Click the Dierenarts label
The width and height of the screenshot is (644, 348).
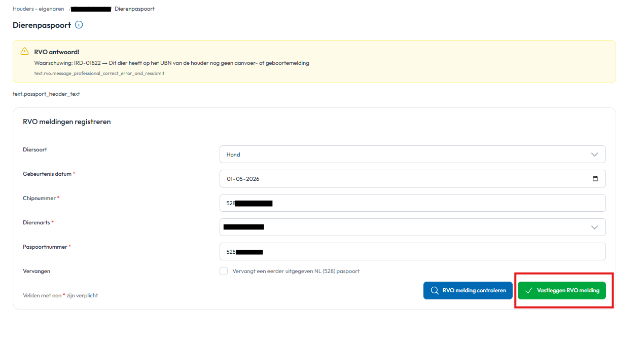[38, 222]
